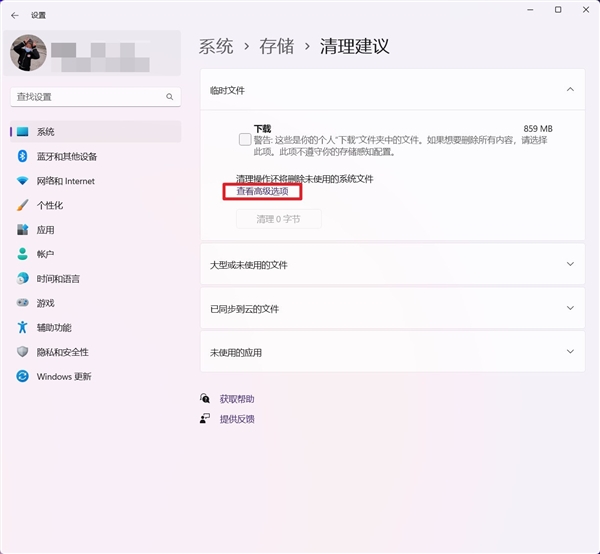Open 辅助功能 accessibility settings
This screenshot has width=600, height=554.
point(54,328)
